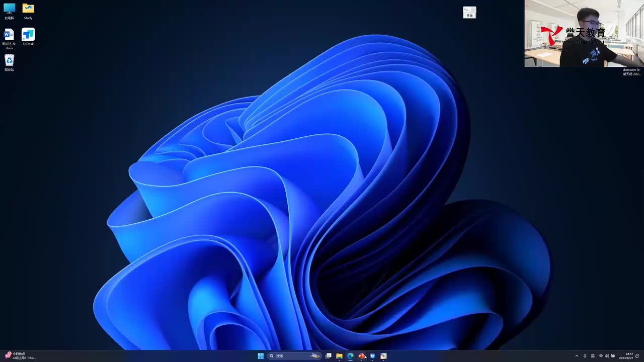Image resolution: width=644 pixels, height=362 pixels.
Task: Select the Study folder on the desktop
Action: point(28,11)
